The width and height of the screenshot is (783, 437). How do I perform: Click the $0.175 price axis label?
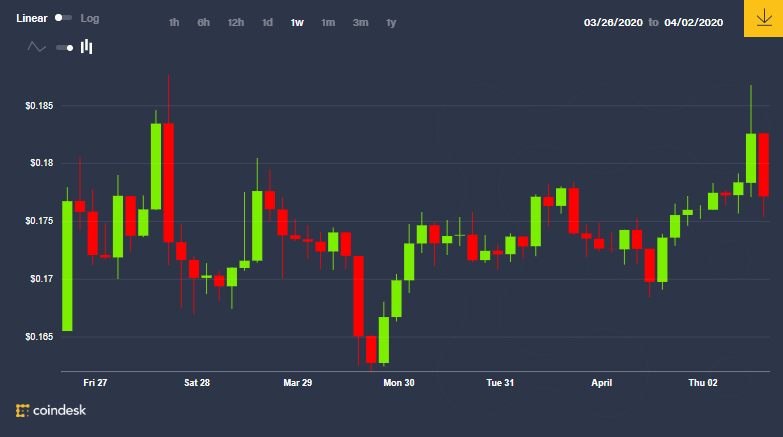point(39,221)
